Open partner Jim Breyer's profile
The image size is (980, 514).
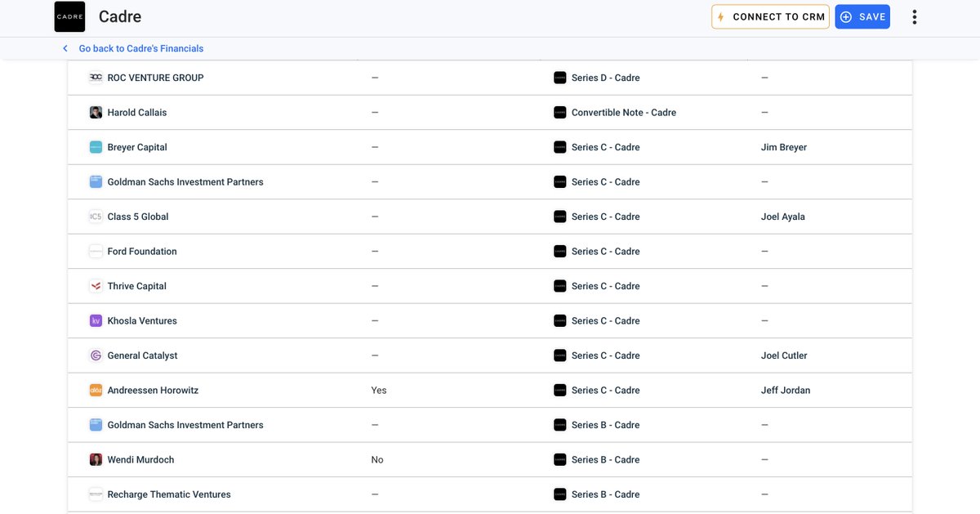[783, 147]
